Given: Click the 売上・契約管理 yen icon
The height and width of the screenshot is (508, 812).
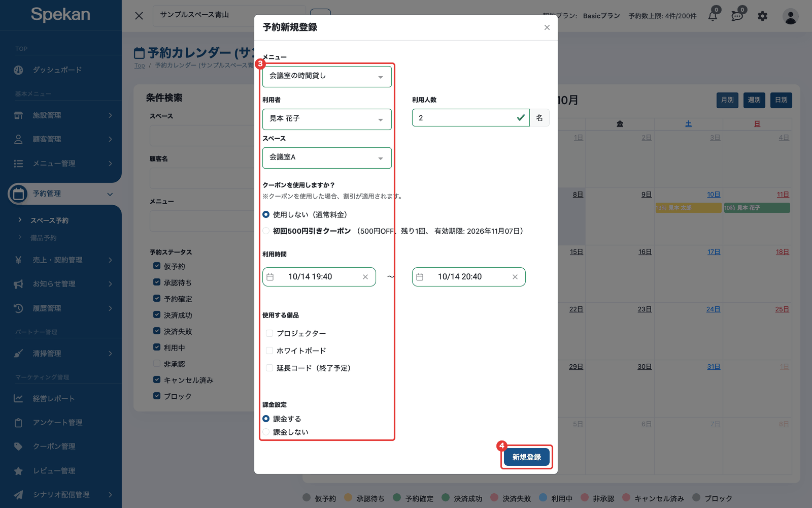Looking at the screenshot, I should coord(18,260).
